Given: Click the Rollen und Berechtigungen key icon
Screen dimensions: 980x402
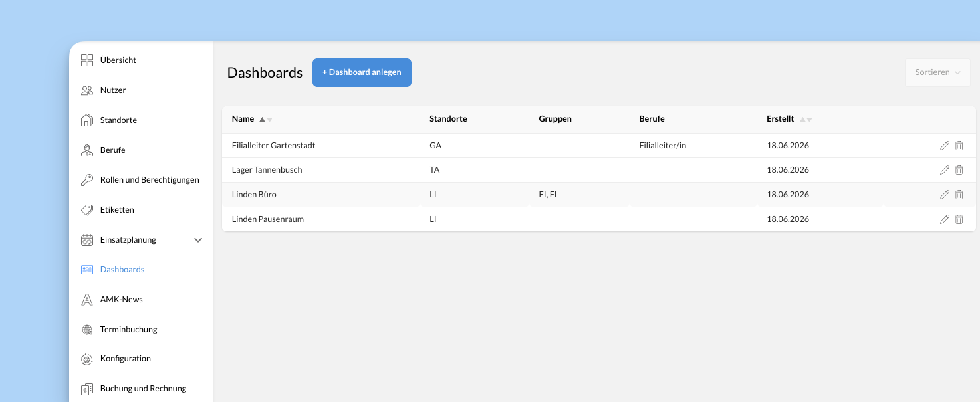Looking at the screenshot, I should pyautogui.click(x=87, y=180).
